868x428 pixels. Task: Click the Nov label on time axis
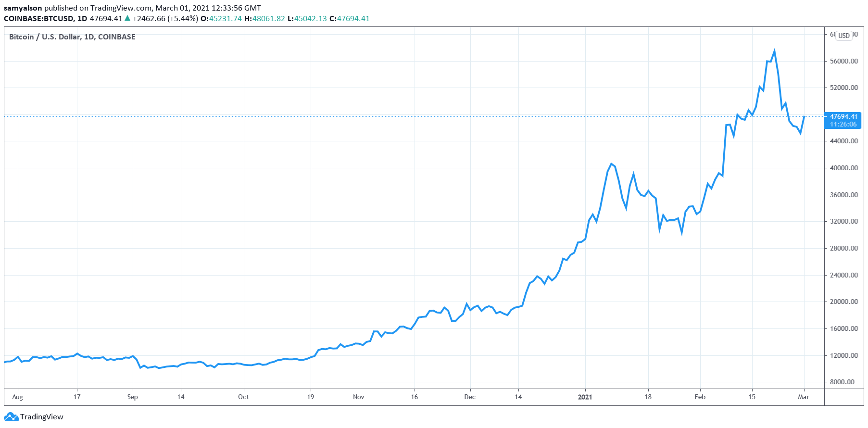pos(358,397)
